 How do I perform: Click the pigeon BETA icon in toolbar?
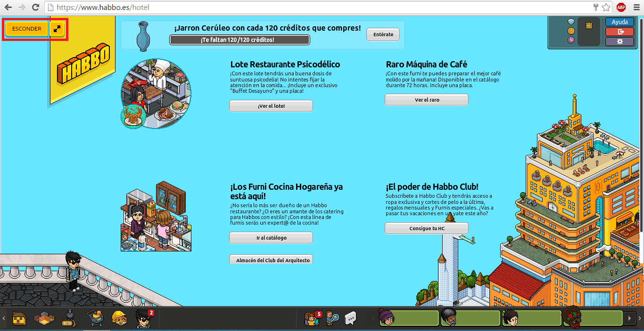tap(69, 319)
